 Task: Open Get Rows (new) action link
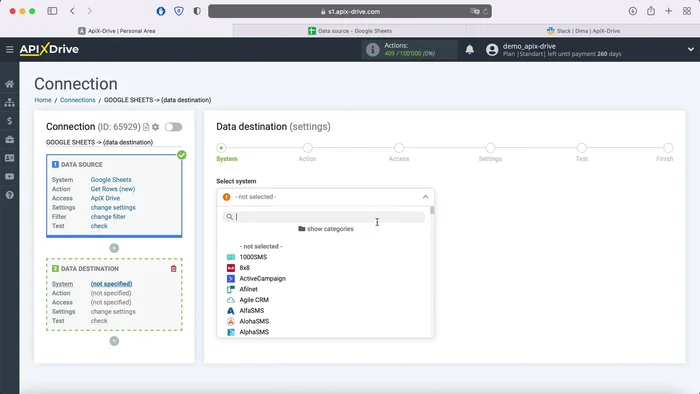(x=113, y=189)
